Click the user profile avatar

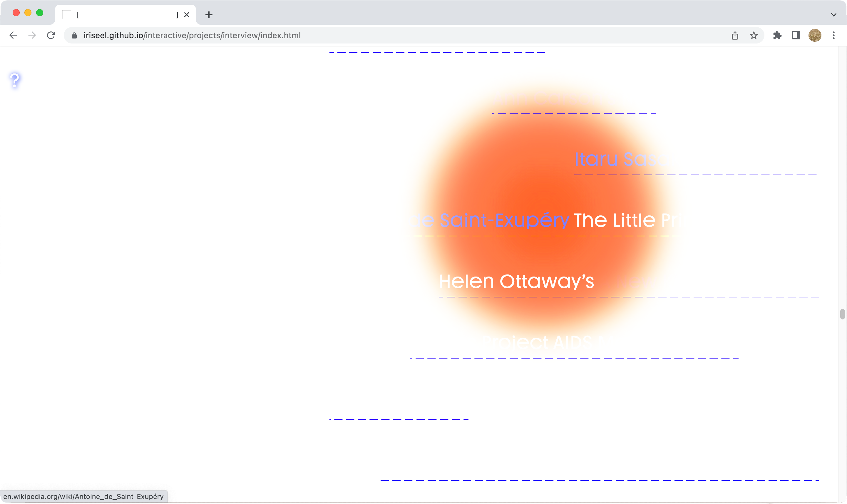pos(814,35)
